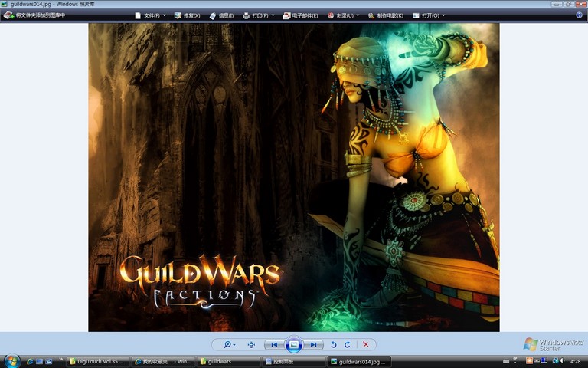Switch to guildwars folder taskbar button
This screenshot has height=368, width=588.
pos(229,361)
